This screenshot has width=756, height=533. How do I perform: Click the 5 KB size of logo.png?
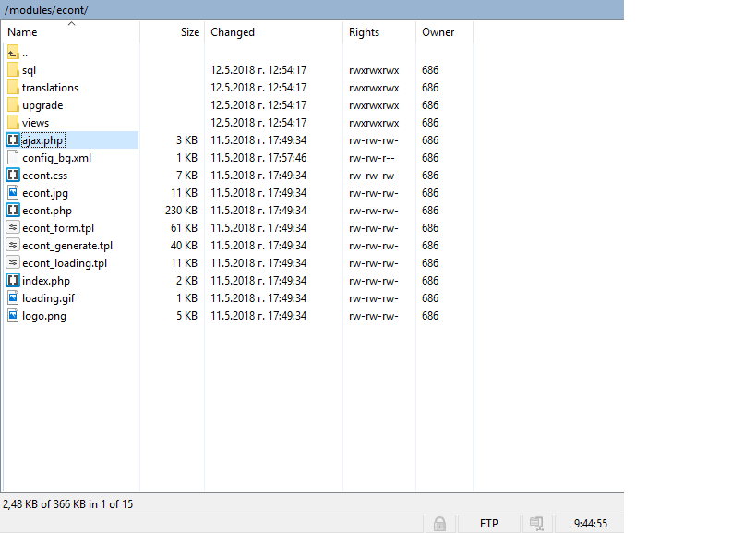[186, 316]
